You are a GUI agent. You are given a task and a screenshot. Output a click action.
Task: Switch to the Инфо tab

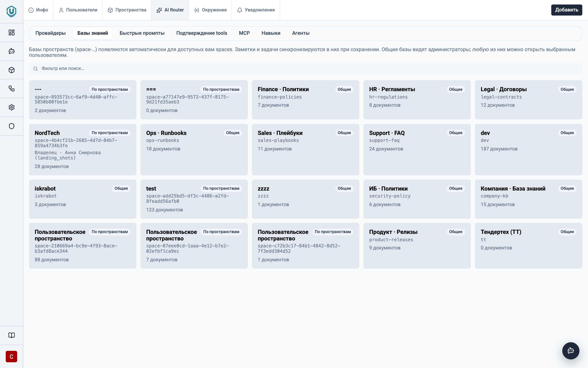[38, 10]
